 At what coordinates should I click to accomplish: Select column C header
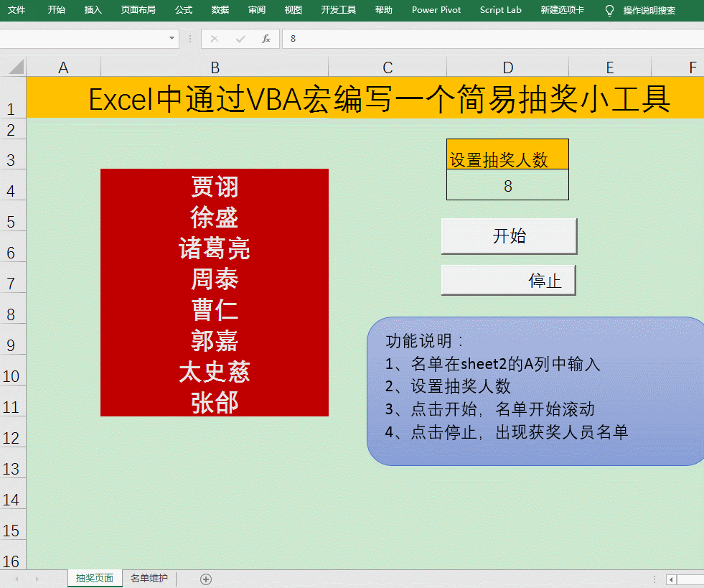coord(388,67)
